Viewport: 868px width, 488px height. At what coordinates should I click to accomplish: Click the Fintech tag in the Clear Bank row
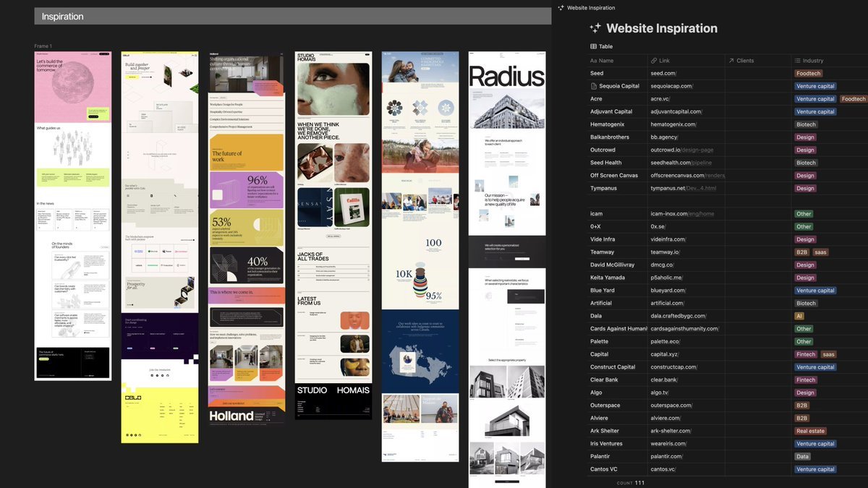(806, 380)
